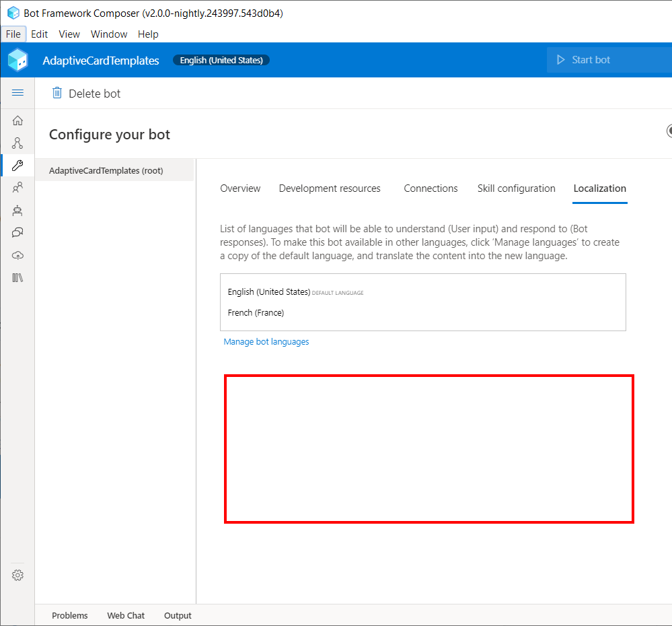Select the Localization tab
This screenshot has width=672, height=626.
(x=599, y=188)
